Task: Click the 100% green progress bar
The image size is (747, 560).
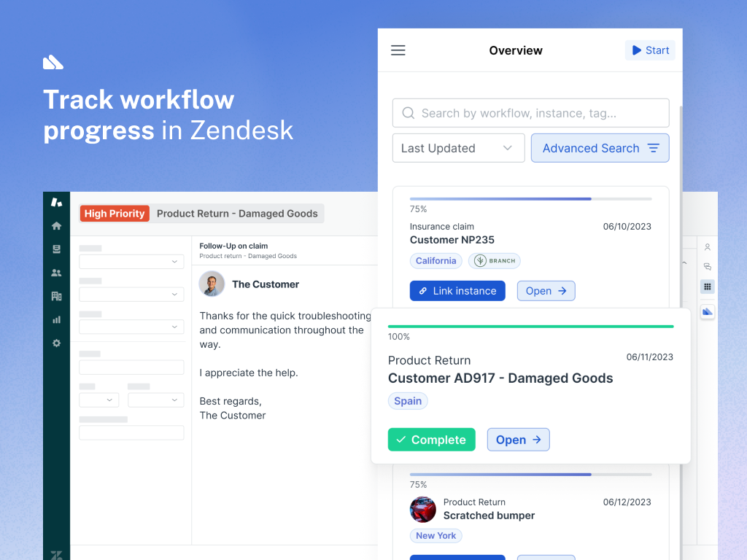Action: (x=531, y=326)
